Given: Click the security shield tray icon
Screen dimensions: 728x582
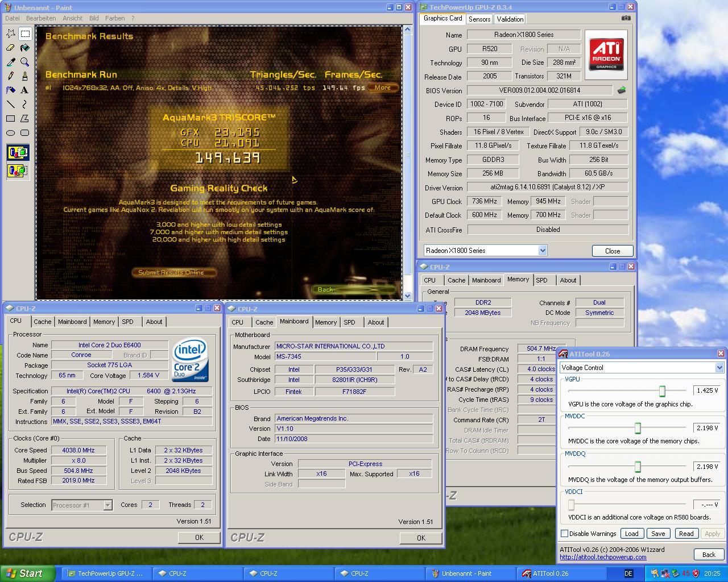Looking at the screenshot, I should pyautogui.click(x=696, y=573).
